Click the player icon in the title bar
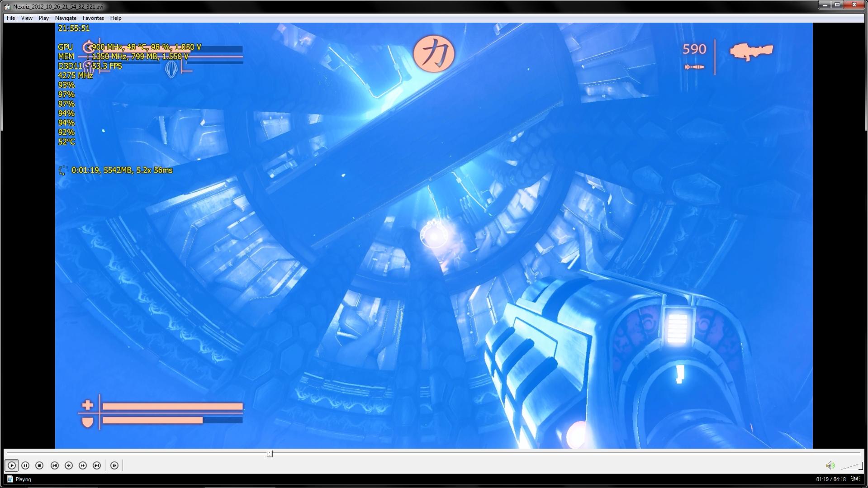Image resolution: width=868 pixels, height=488 pixels. [7, 6]
